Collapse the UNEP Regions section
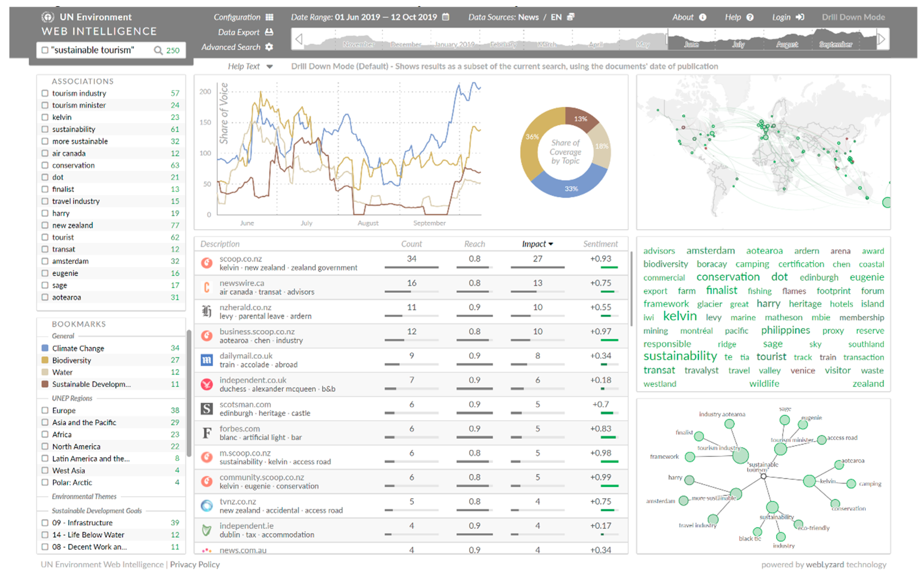 (x=72, y=398)
